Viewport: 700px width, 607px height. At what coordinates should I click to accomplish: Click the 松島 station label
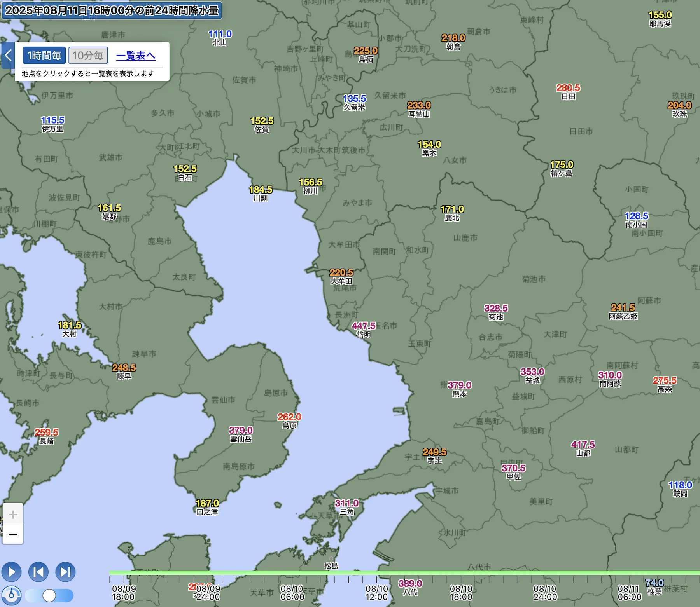point(331,566)
